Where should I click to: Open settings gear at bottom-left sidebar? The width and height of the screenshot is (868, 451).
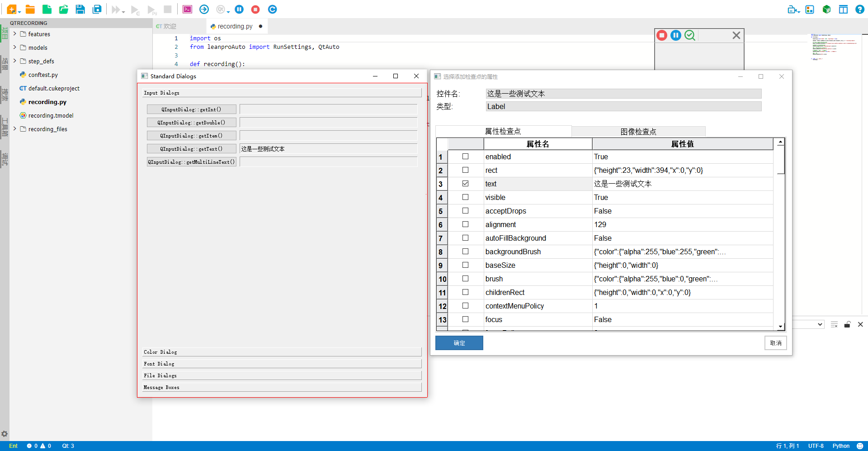[5, 434]
